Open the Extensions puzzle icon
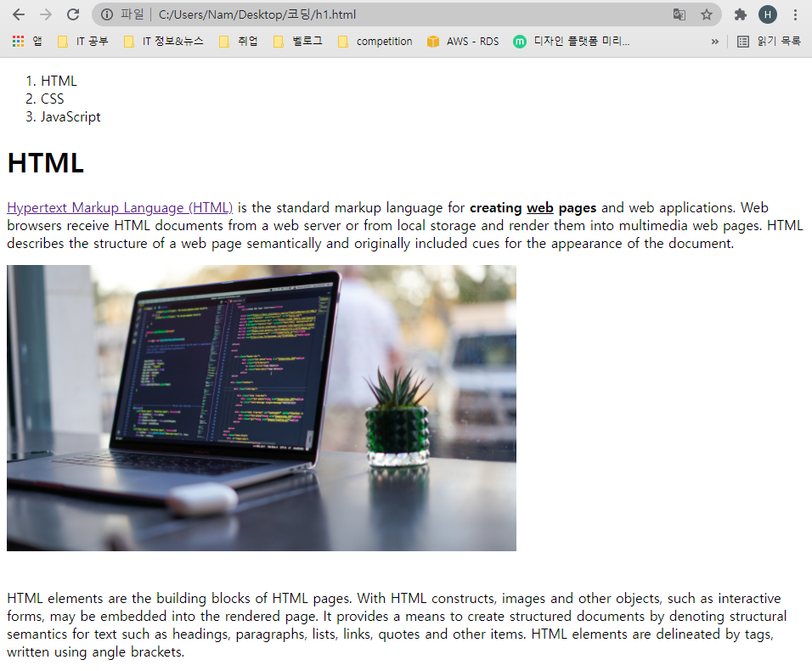The height and width of the screenshot is (671, 812). click(741, 14)
